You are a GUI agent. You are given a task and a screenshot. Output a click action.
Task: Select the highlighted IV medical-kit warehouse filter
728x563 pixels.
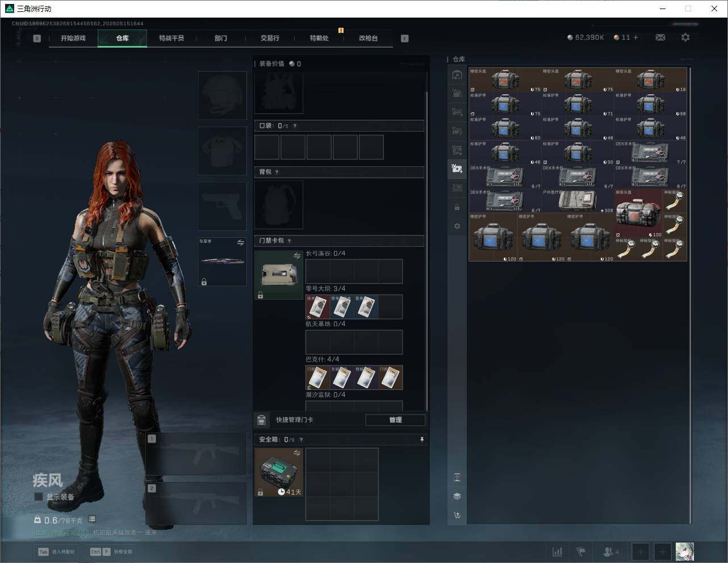click(x=457, y=168)
